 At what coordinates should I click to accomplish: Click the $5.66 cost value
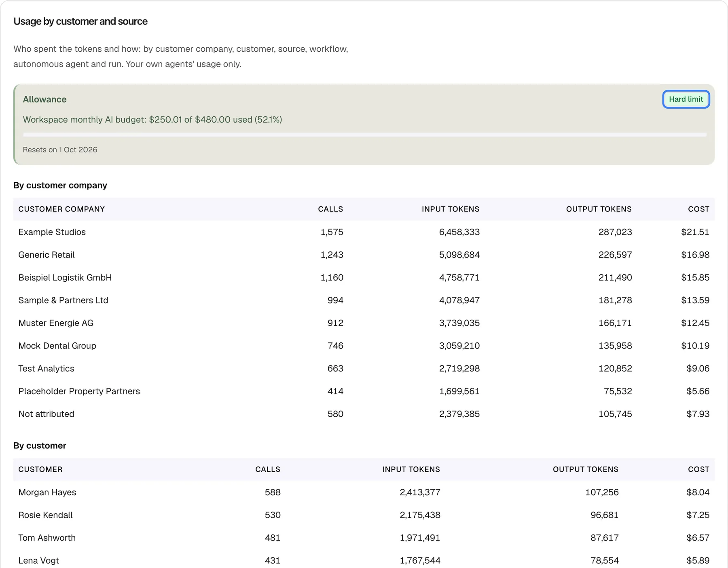point(698,391)
